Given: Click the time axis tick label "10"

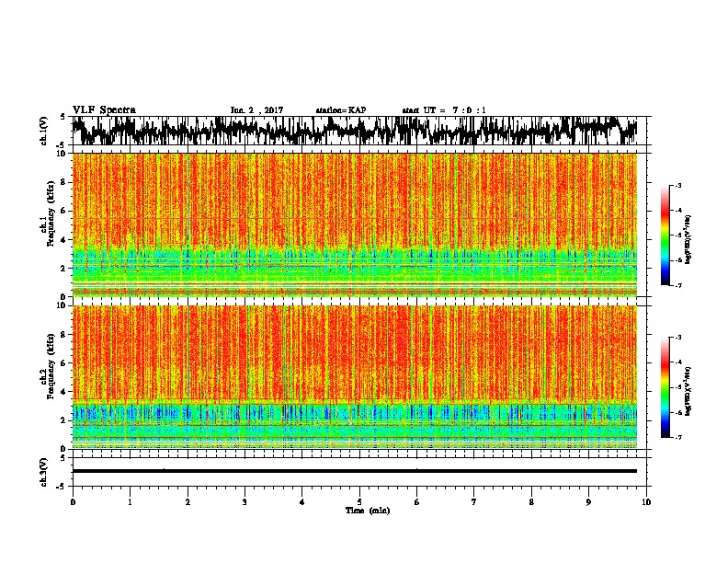Looking at the screenshot, I should point(646,502).
